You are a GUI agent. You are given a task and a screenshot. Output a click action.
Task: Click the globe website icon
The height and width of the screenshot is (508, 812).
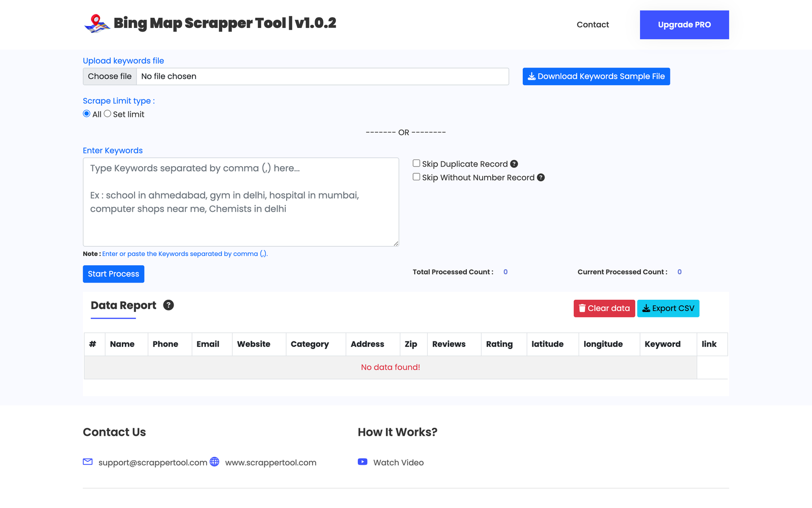click(x=215, y=462)
